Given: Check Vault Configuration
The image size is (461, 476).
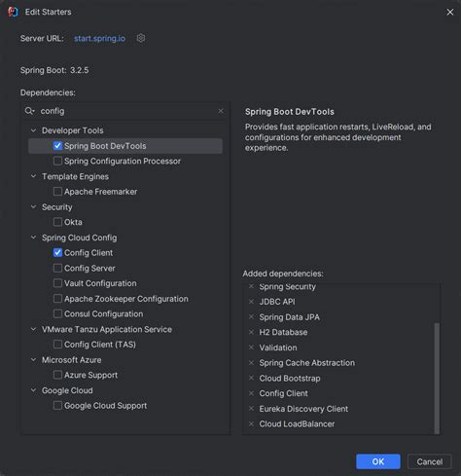Looking at the screenshot, I should pyautogui.click(x=57, y=283).
